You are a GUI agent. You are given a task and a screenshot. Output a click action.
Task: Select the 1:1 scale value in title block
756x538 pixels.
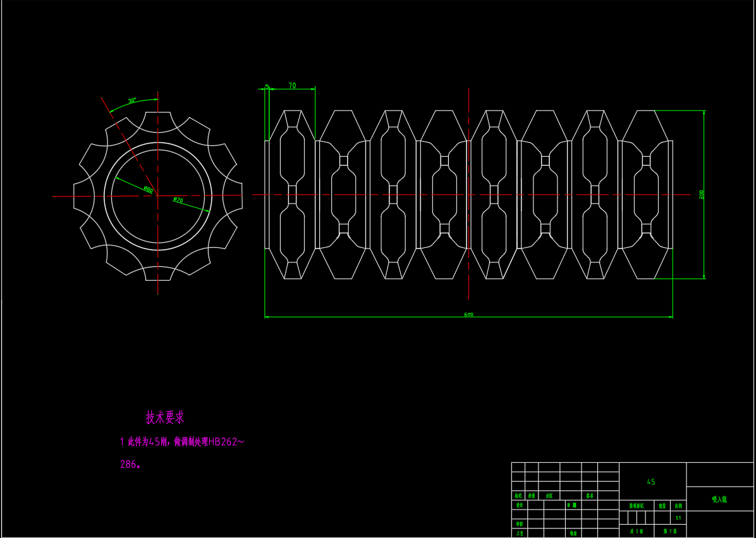pos(678,518)
